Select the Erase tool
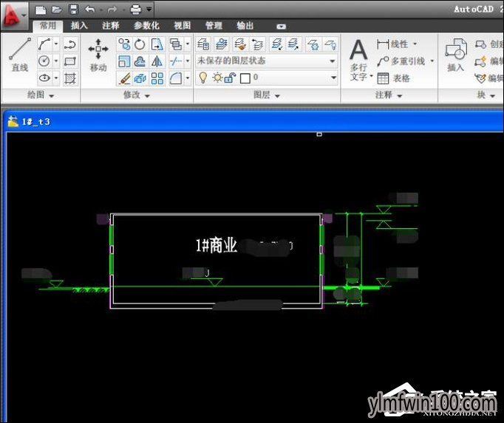 (x=124, y=78)
